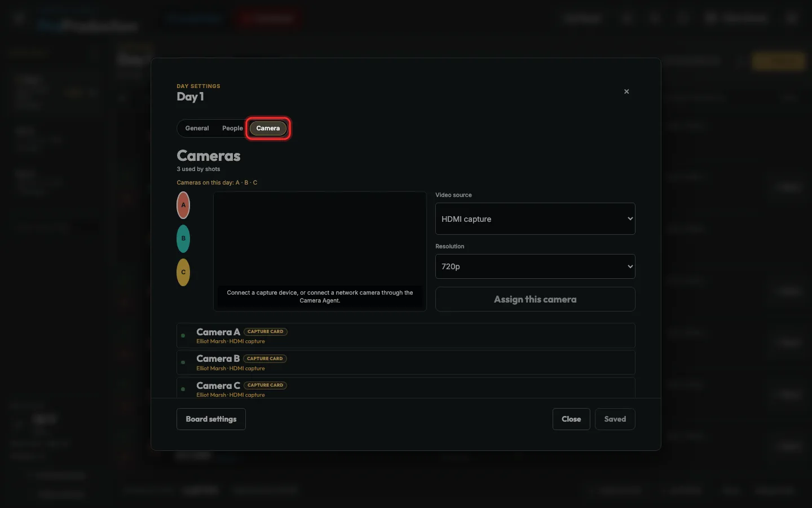The image size is (812, 508).
Task: Close the Day settings dialog with X
Action: (x=626, y=91)
